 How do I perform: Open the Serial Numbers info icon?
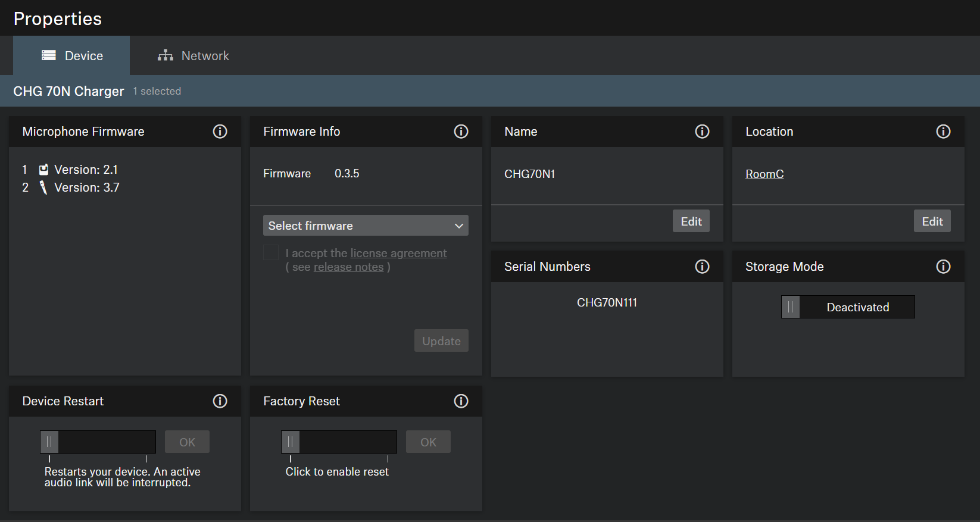[x=702, y=267]
